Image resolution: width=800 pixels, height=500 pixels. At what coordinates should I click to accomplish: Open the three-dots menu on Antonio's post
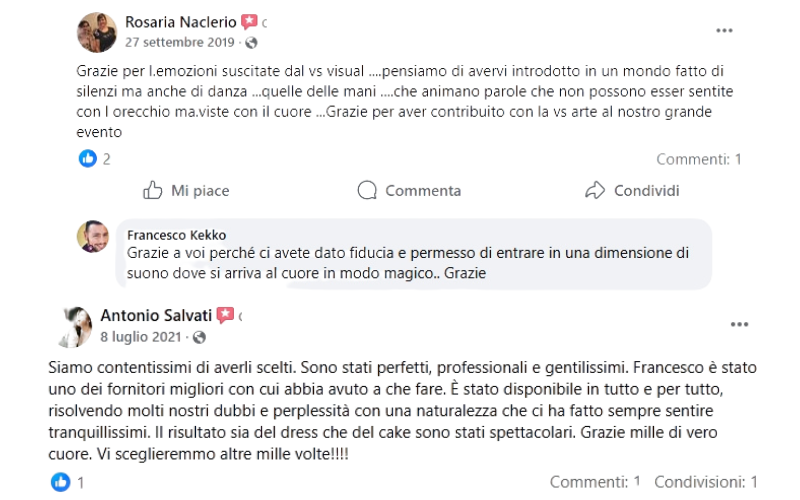(x=739, y=325)
